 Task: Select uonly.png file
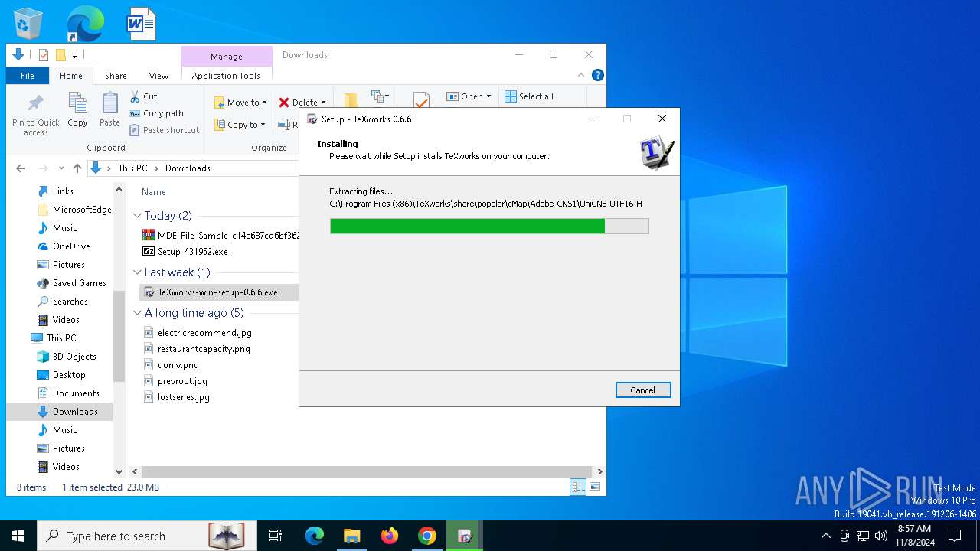tap(171, 365)
